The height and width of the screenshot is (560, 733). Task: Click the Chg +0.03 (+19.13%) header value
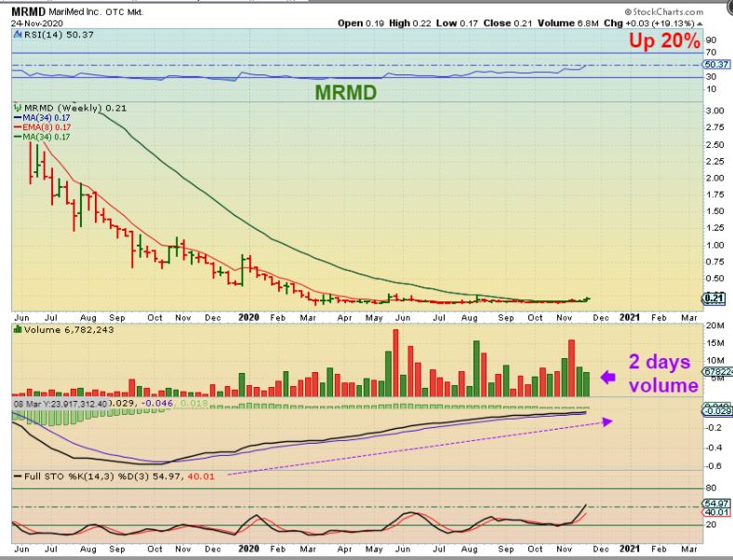(x=649, y=23)
